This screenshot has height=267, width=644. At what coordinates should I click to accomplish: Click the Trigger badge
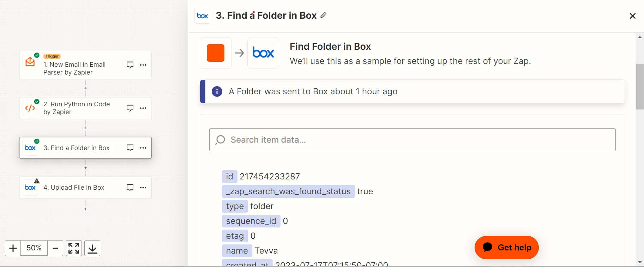52,57
